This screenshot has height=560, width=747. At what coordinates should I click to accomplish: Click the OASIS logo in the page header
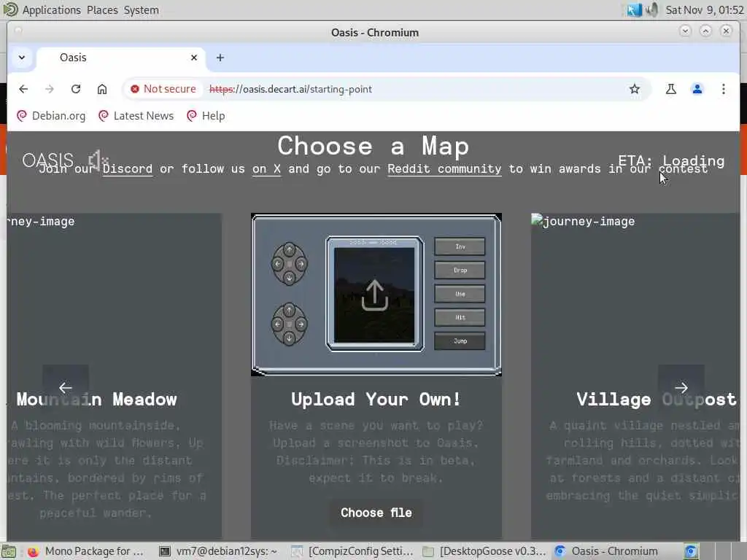48,160
